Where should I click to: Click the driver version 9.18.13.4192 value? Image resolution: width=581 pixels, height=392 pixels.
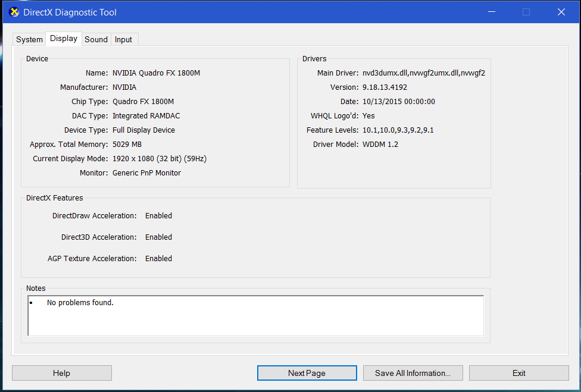[385, 87]
